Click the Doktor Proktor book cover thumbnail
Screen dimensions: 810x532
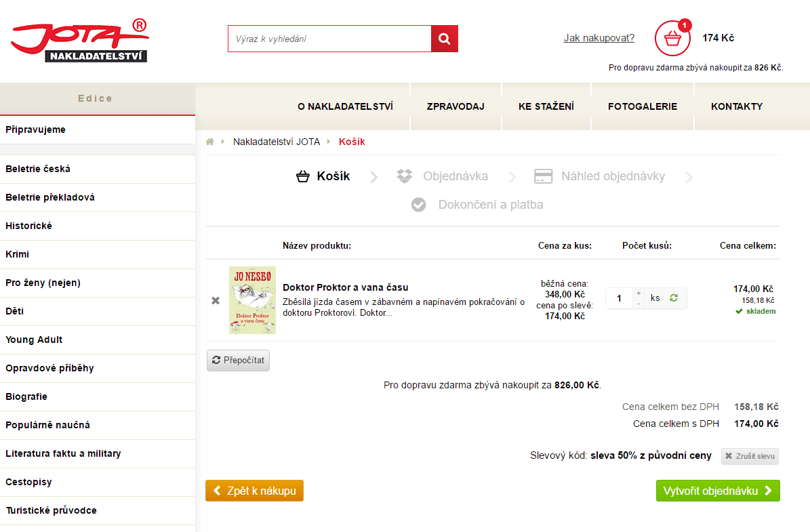[253, 300]
